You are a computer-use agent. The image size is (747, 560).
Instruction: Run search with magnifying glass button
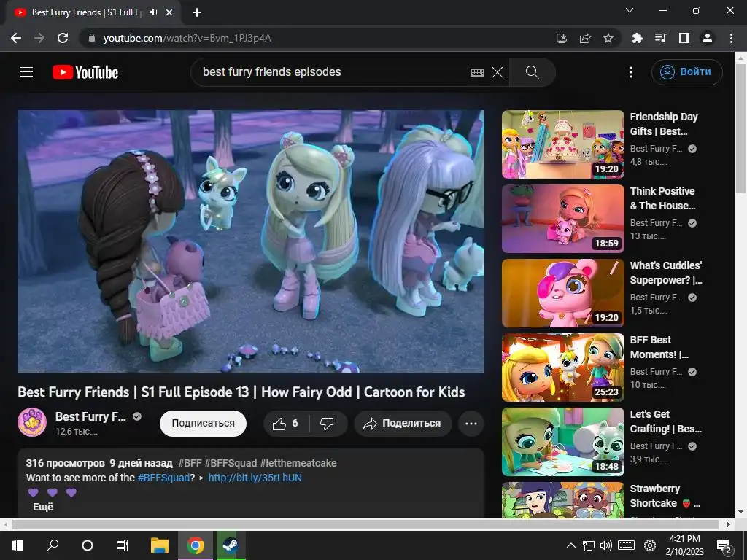tap(532, 72)
